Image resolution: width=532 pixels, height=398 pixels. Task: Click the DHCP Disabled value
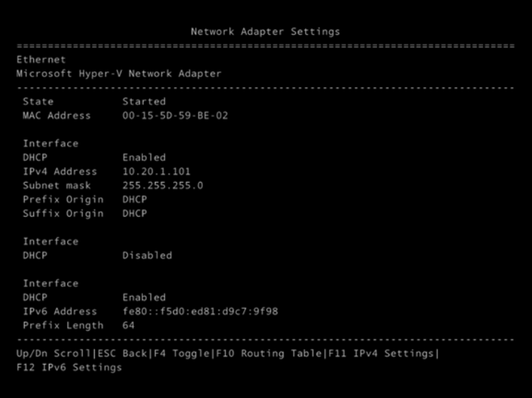146,255
